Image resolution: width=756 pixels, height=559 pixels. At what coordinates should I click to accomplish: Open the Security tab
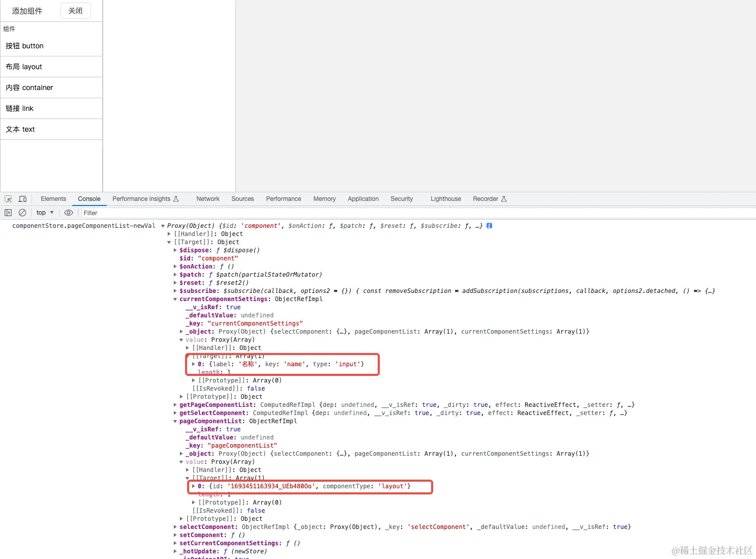pyautogui.click(x=402, y=199)
